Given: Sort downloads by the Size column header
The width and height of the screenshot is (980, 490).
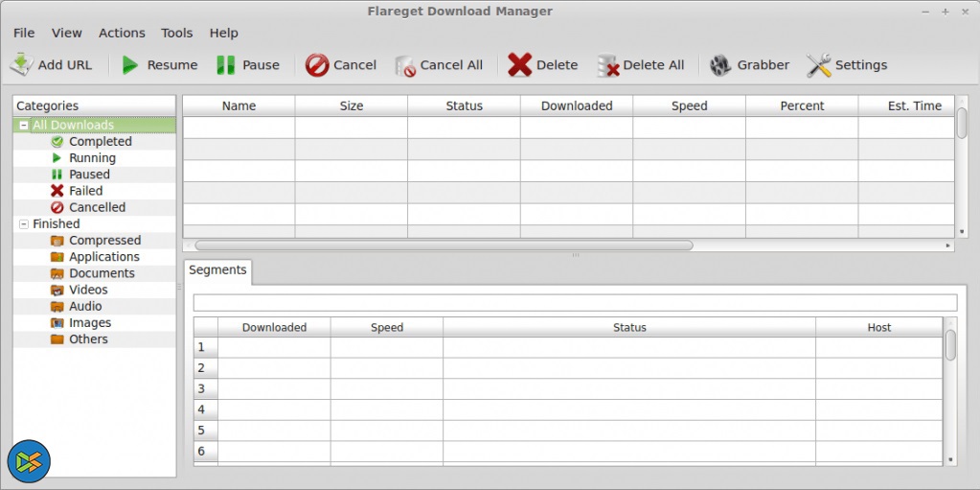Looking at the screenshot, I should 352,105.
